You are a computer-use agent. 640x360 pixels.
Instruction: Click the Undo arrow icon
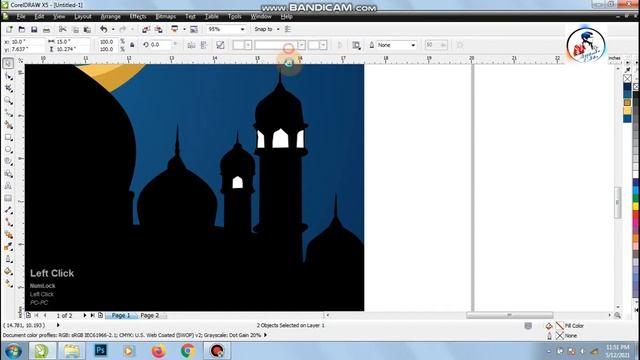pyautogui.click(x=104, y=29)
